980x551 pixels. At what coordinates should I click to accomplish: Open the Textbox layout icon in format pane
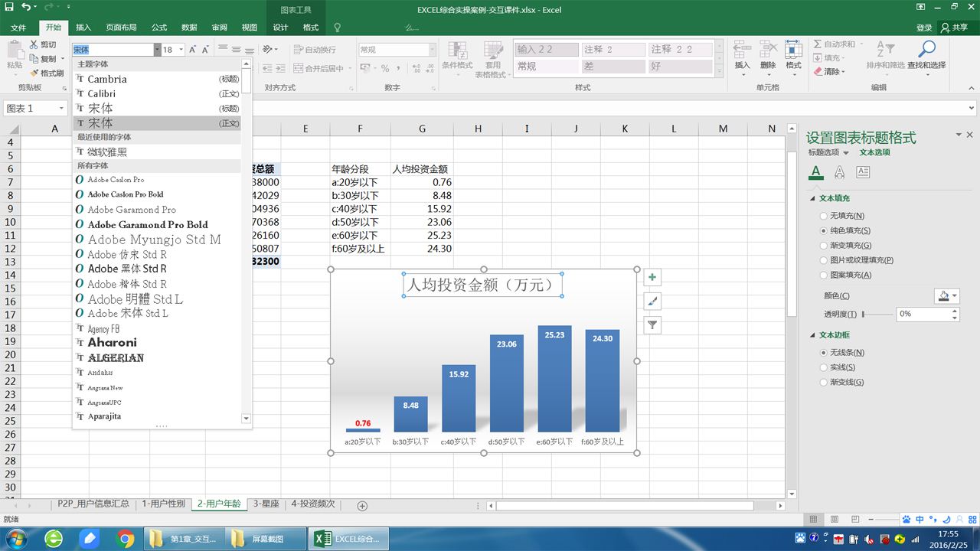[863, 172]
